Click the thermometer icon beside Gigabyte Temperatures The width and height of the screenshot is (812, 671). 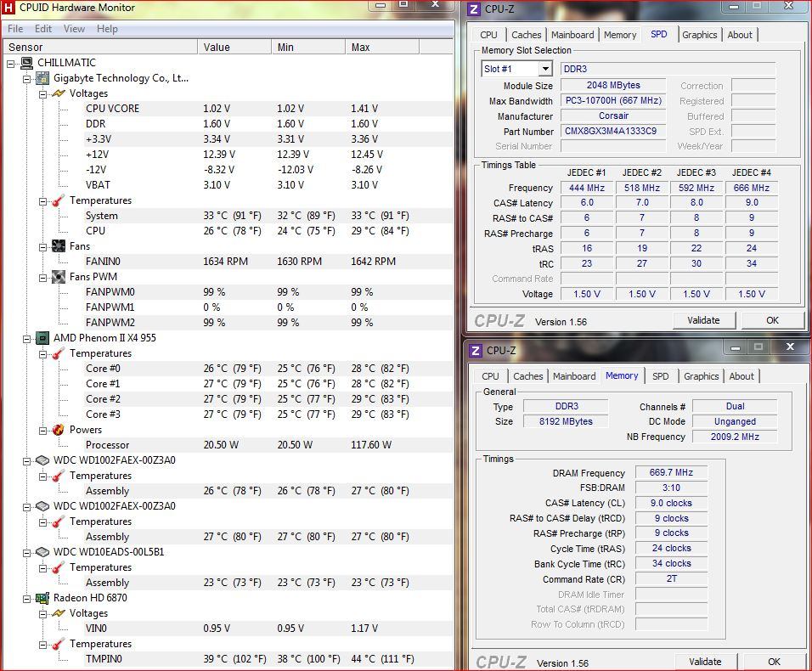coord(59,200)
